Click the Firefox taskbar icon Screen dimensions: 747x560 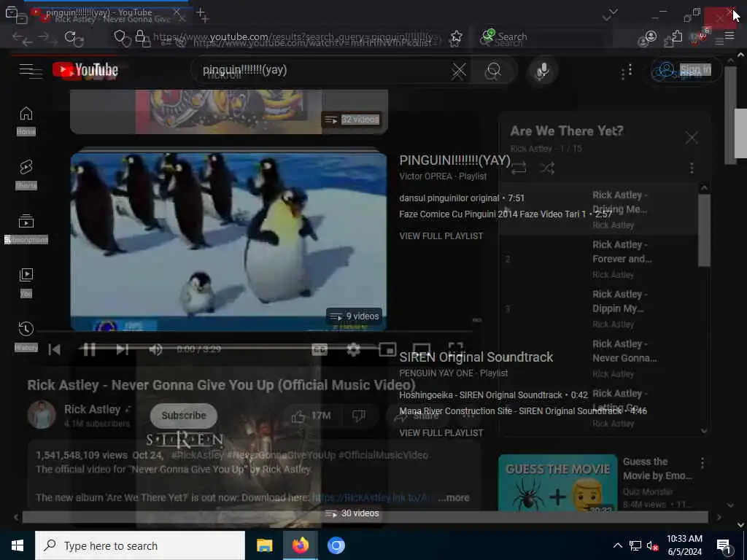[x=300, y=545]
